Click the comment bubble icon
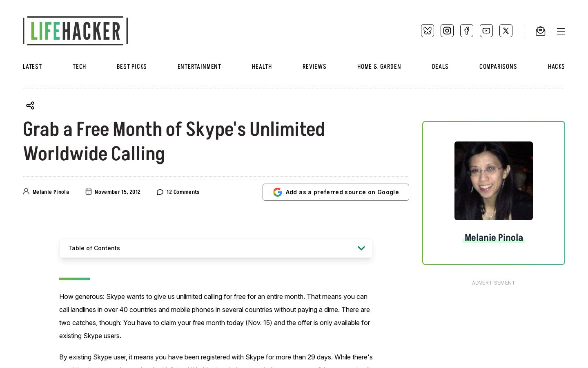 click(160, 192)
